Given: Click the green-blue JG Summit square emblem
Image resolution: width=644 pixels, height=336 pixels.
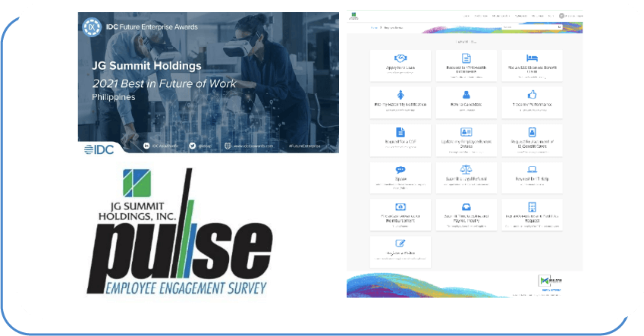Looking at the screenshot, I should click(x=137, y=184).
